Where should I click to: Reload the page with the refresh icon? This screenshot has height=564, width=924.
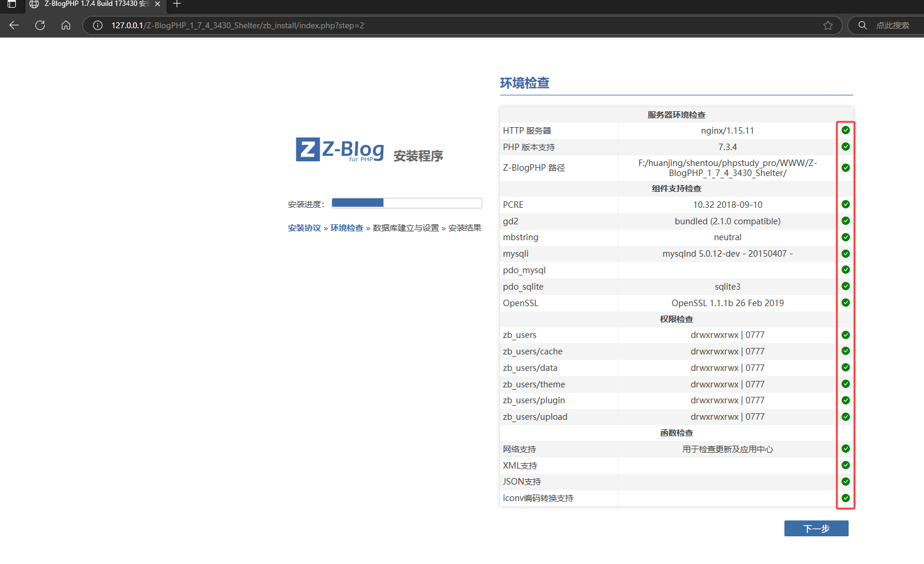[x=40, y=25]
